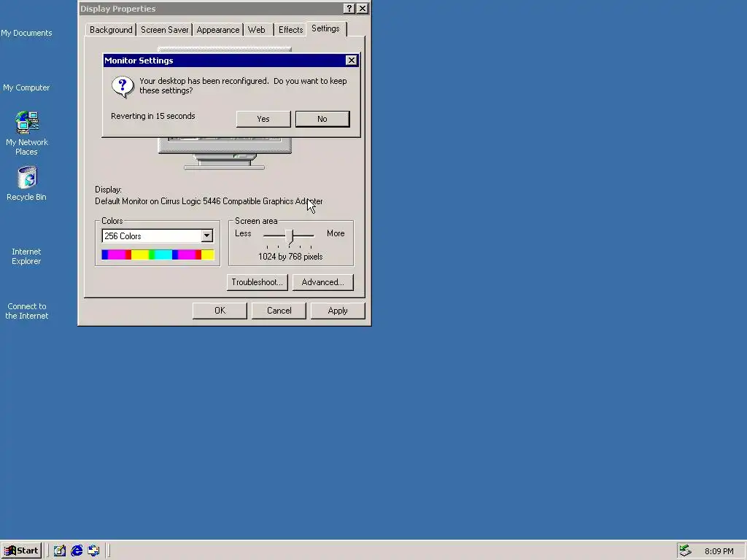Open the Start menu
This screenshot has width=747, height=560.
click(21, 551)
